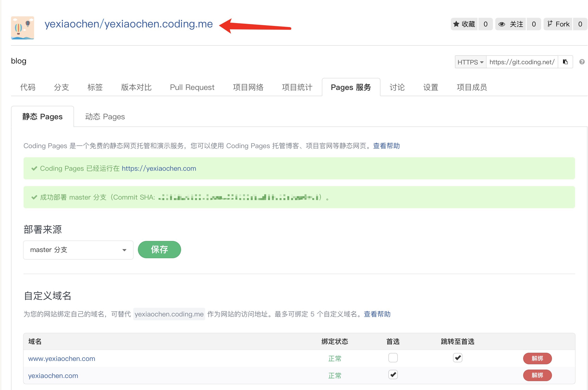Fork the project with Fork button
The image size is (588, 390).
click(558, 24)
